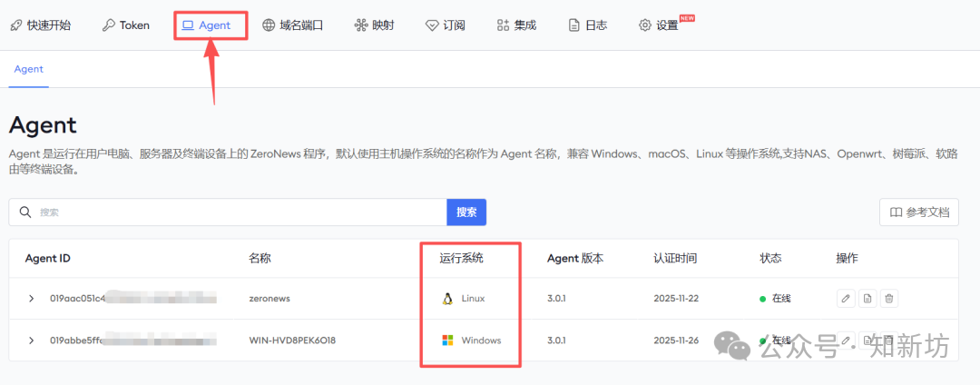Click the grid icon beside 集成
Screen dimensions: 980x385
(x=503, y=25)
